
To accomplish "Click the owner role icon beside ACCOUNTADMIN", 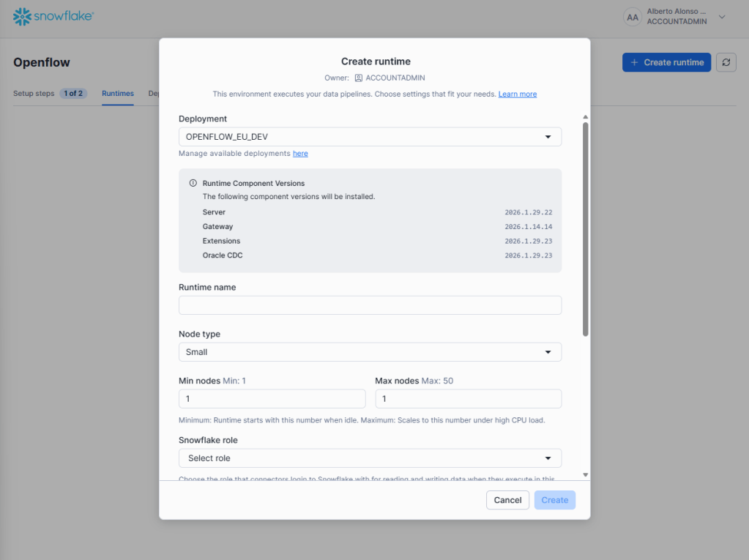I will [359, 78].
